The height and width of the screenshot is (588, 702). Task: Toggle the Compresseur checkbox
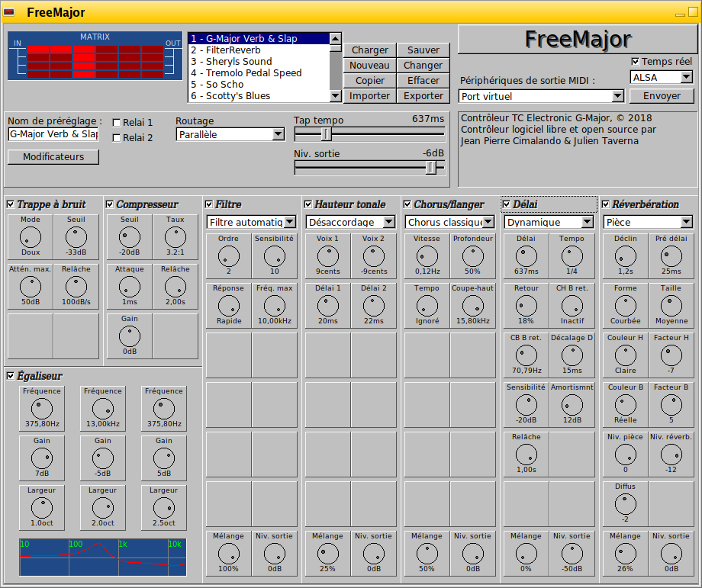(110, 204)
